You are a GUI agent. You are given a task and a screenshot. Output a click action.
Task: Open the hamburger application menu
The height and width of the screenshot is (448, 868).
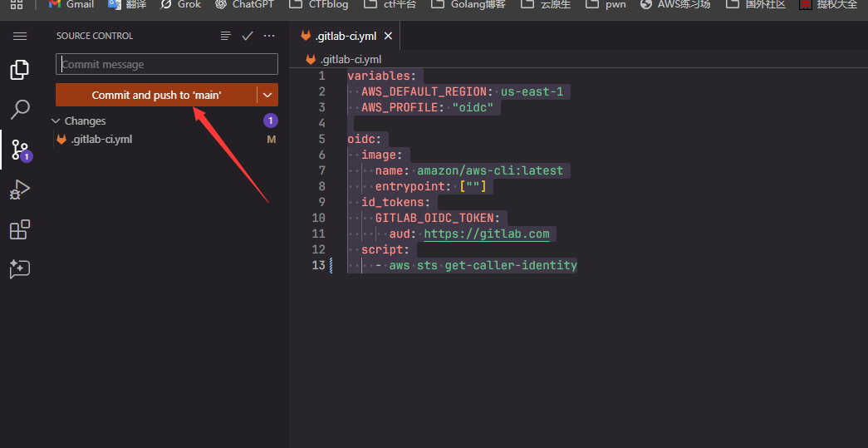click(20, 36)
